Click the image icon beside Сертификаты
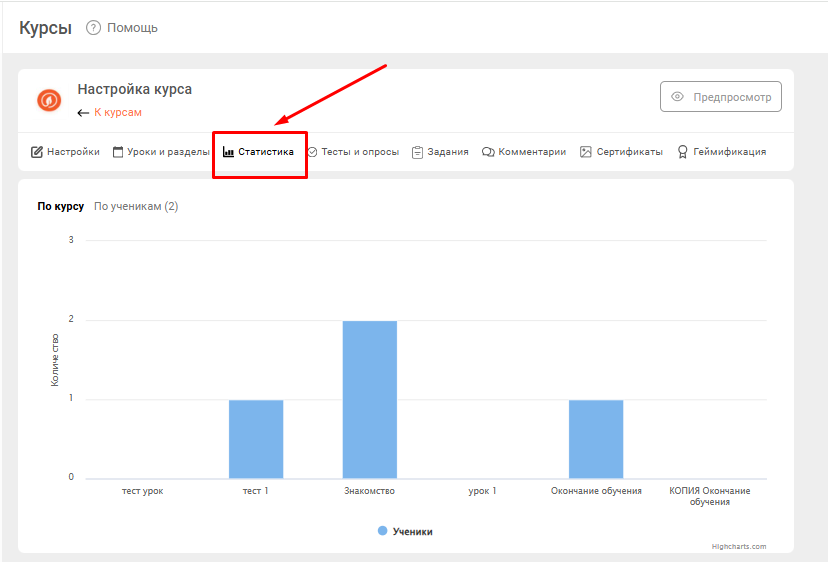828x562 pixels. coord(586,152)
